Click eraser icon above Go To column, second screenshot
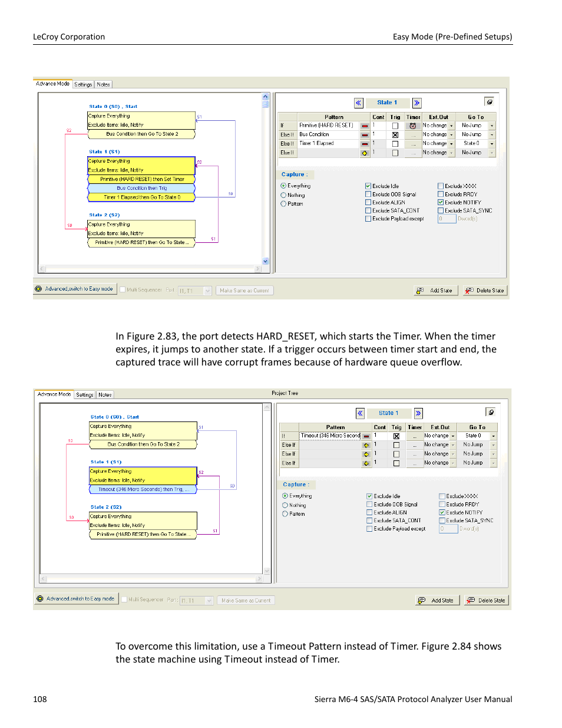562x728 pixels. [x=491, y=412]
